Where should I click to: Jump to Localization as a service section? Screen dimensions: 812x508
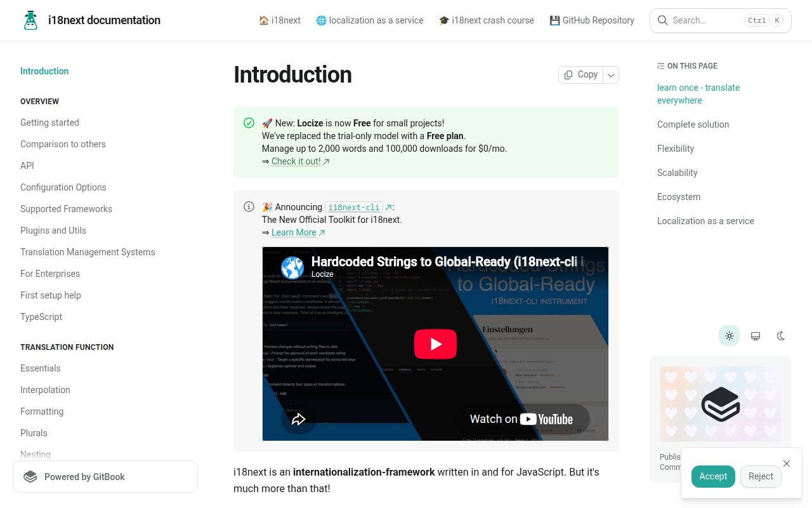[x=705, y=221]
